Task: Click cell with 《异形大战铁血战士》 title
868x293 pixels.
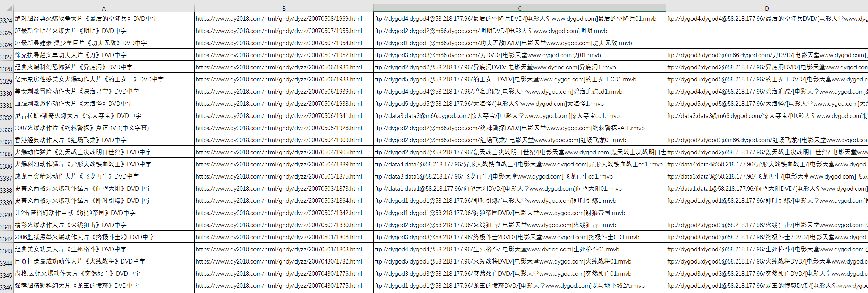Action: click(x=104, y=164)
